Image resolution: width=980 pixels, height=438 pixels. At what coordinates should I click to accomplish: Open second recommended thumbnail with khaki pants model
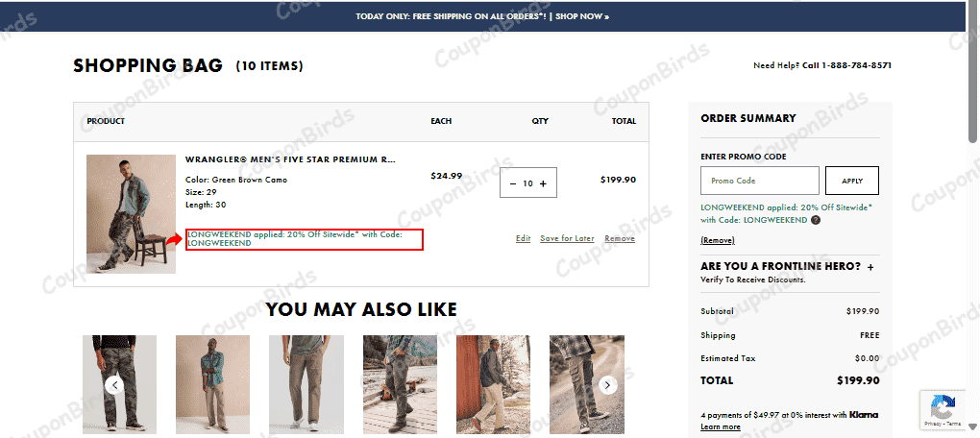[x=212, y=384]
